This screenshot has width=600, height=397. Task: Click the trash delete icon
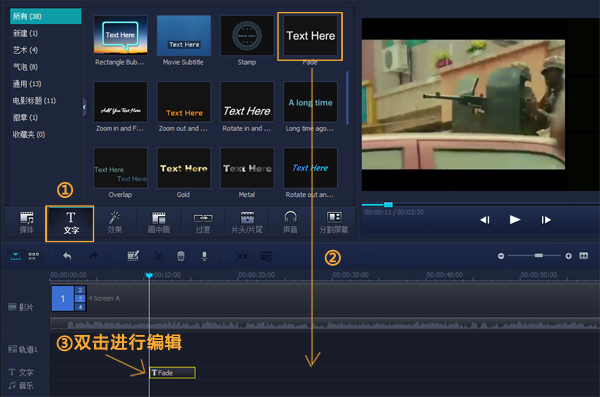(x=181, y=256)
